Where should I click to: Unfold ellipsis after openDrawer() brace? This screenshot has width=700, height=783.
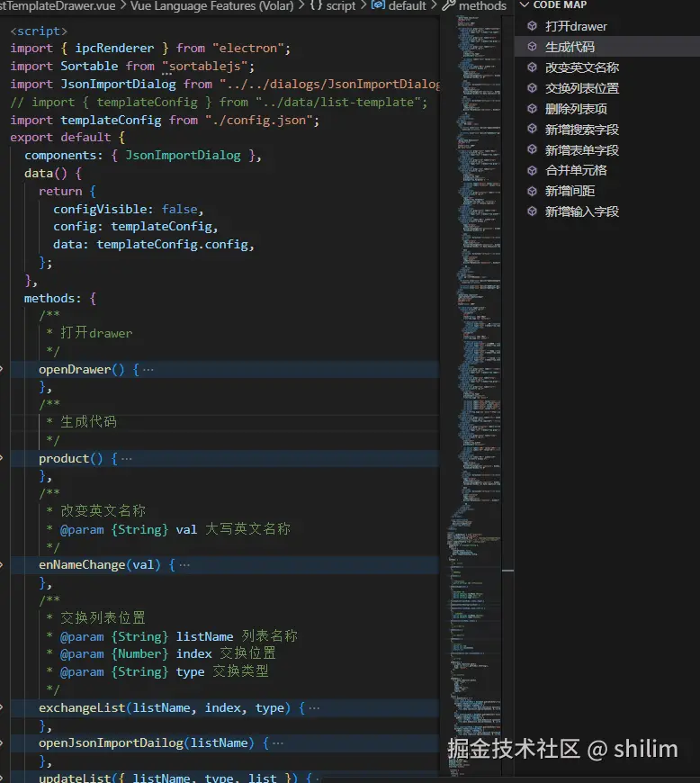click(x=148, y=370)
